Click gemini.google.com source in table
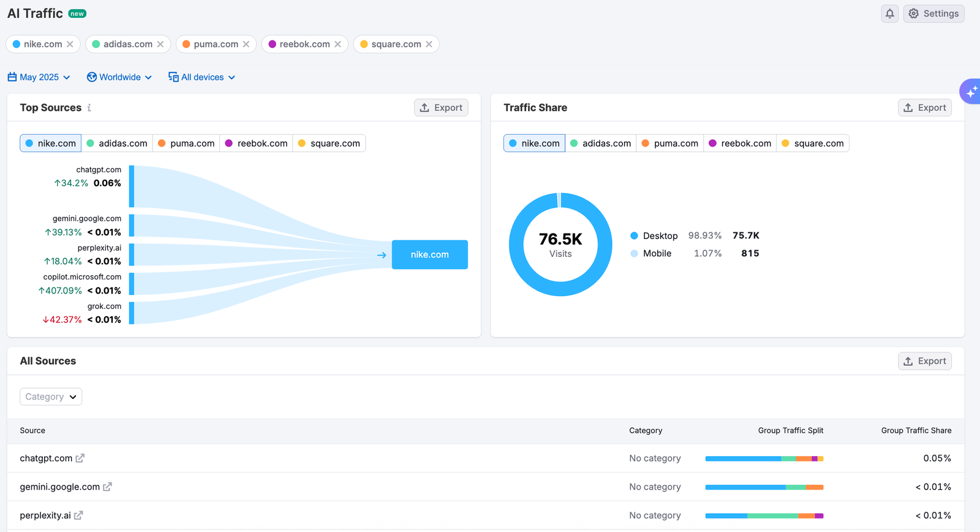The width and height of the screenshot is (980, 532). tap(59, 487)
